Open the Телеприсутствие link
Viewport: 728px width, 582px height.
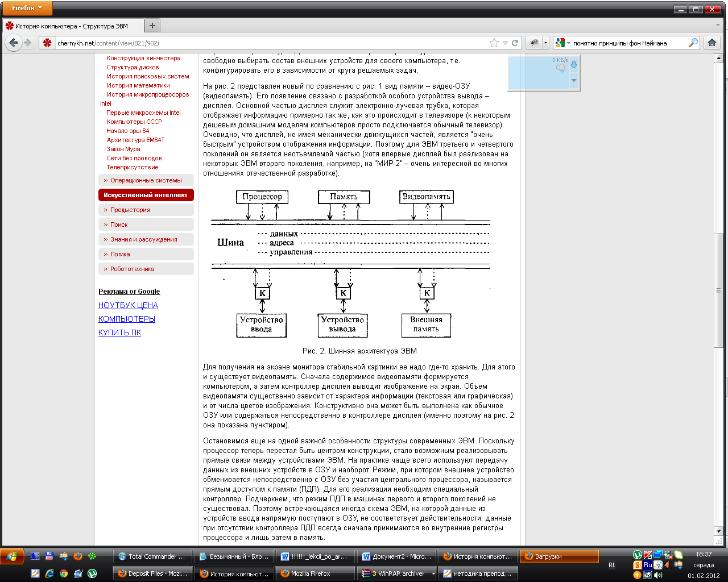pos(133,167)
